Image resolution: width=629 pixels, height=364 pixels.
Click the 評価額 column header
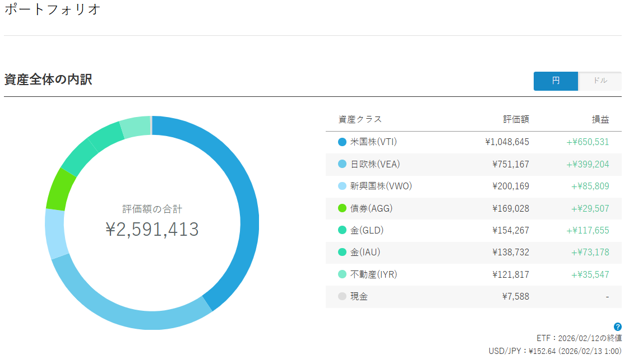(x=516, y=119)
